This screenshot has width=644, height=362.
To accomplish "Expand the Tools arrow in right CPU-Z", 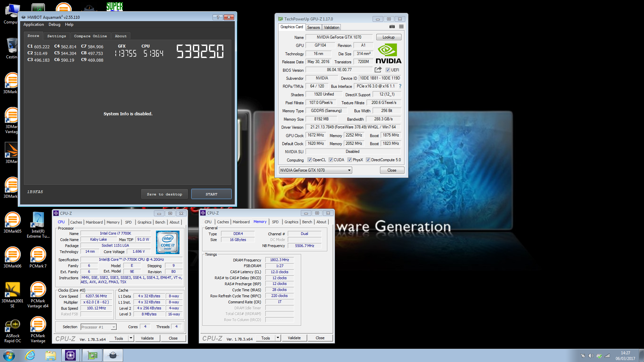I will tap(278, 338).
